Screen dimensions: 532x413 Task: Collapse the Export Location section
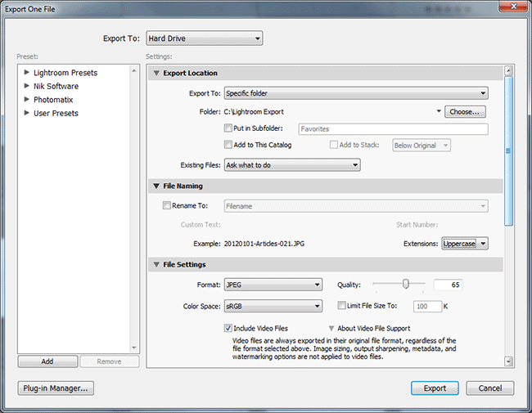pyautogui.click(x=156, y=74)
